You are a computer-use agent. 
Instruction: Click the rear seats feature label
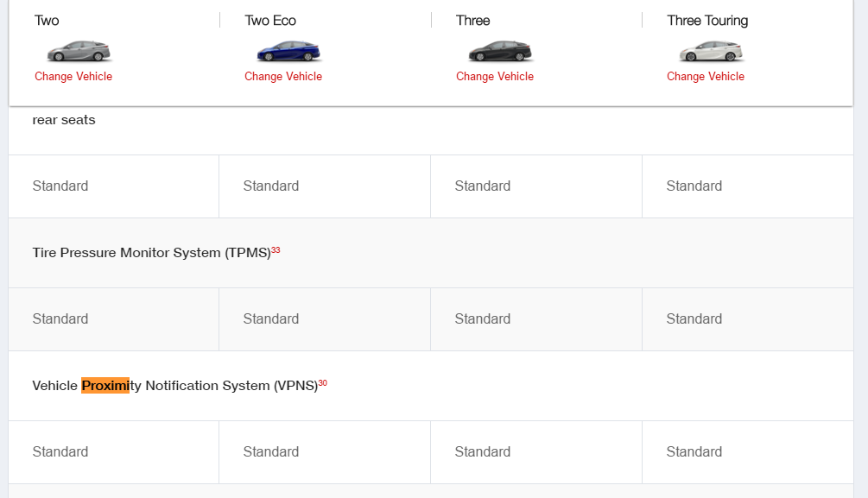click(64, 120)
